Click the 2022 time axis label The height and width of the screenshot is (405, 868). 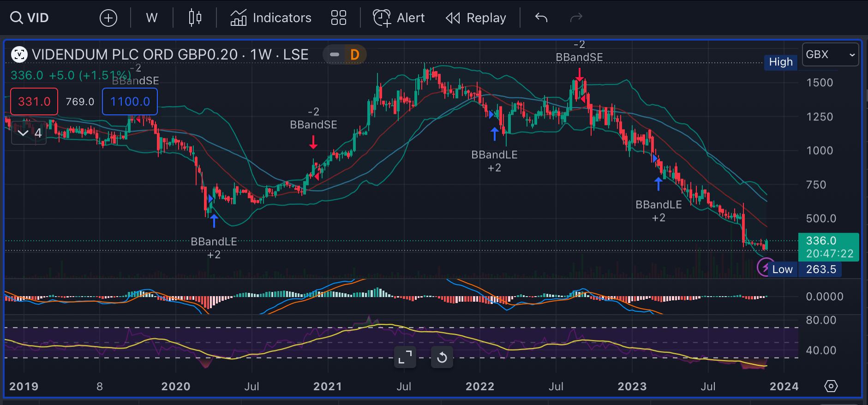coord(480,387)
